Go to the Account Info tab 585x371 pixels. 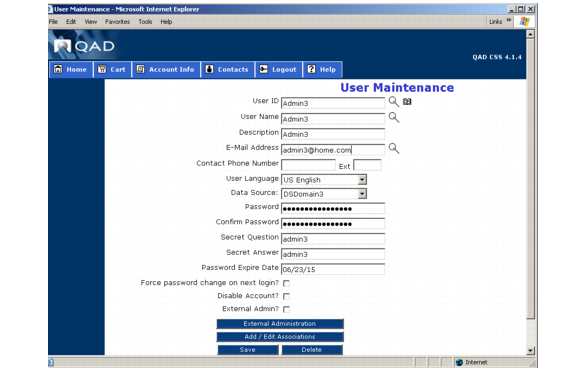pyautogui.click(x=166, y=69)
